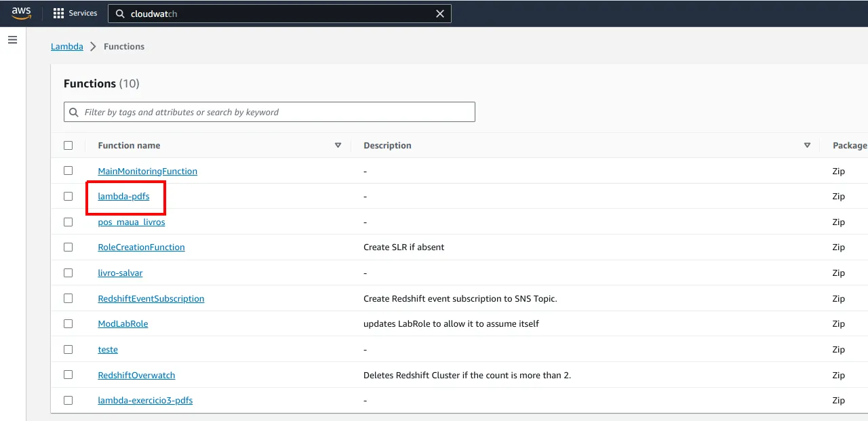Click the filter box magnifier icon
This screenshot has height=421, width=868.
(x=74, y=113)
